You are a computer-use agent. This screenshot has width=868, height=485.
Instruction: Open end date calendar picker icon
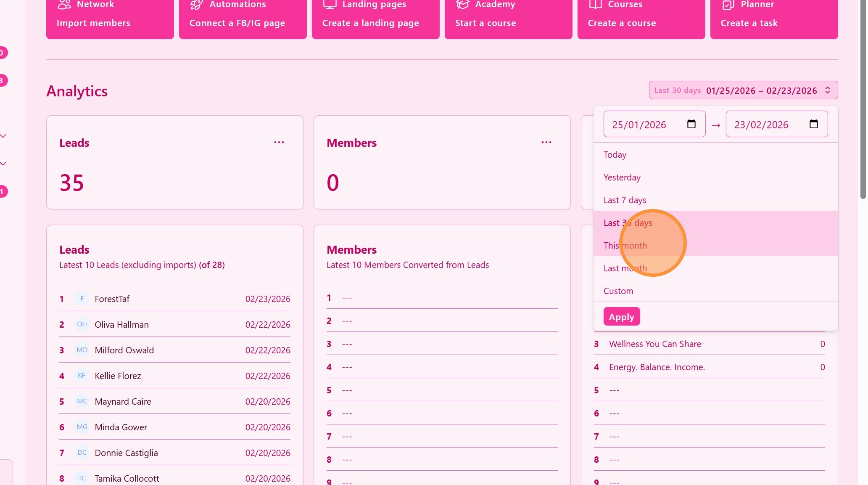point(813,124)
